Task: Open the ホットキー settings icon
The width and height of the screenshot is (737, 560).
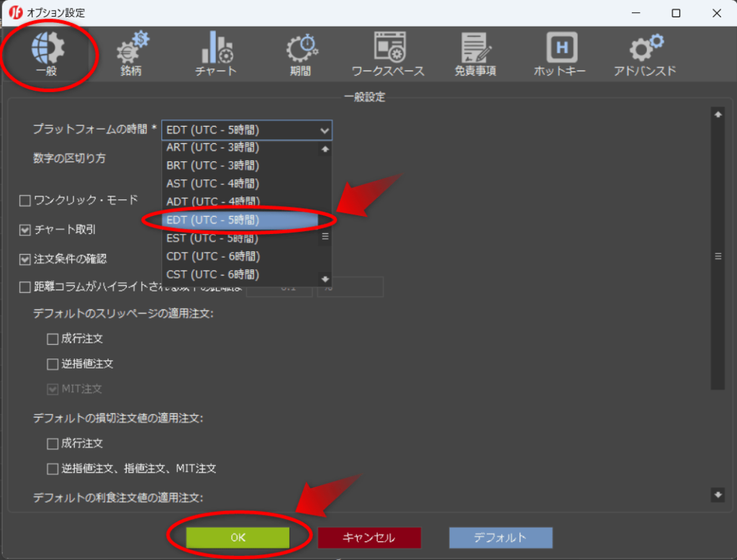Action: [x=560, y=50]
